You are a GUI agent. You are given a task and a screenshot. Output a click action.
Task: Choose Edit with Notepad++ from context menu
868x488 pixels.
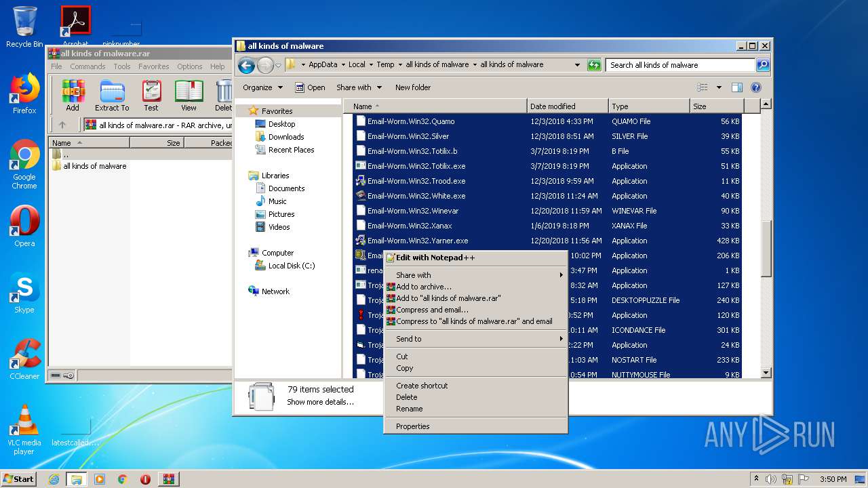click(475, 258)
